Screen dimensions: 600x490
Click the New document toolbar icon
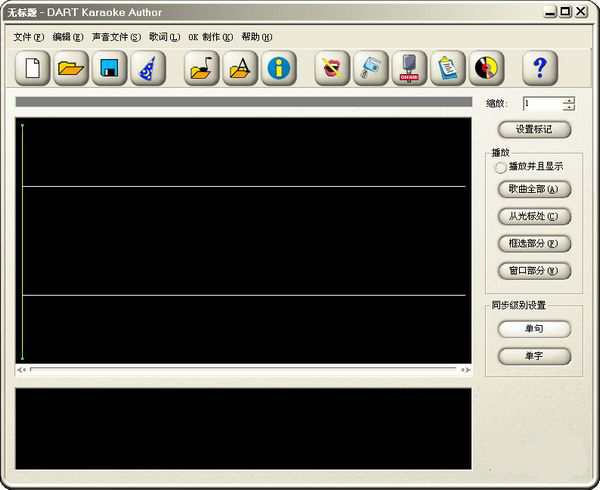[x=33, y=68]
